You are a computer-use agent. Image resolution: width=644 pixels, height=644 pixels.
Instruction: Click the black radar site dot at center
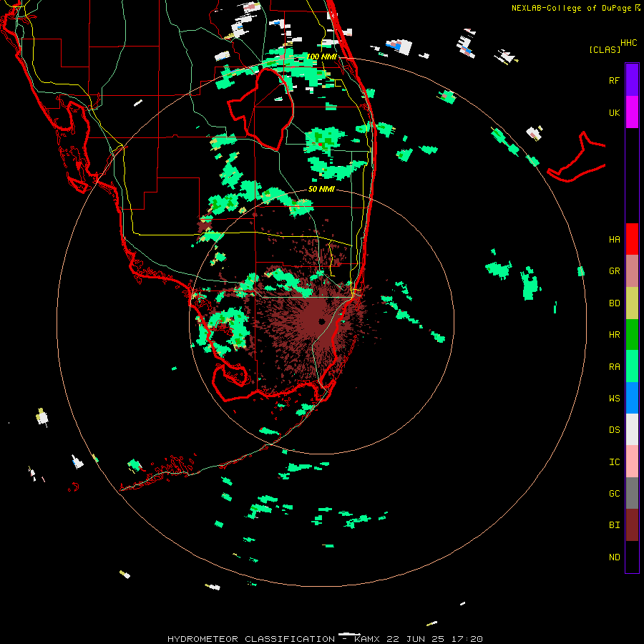pos(321,321)
